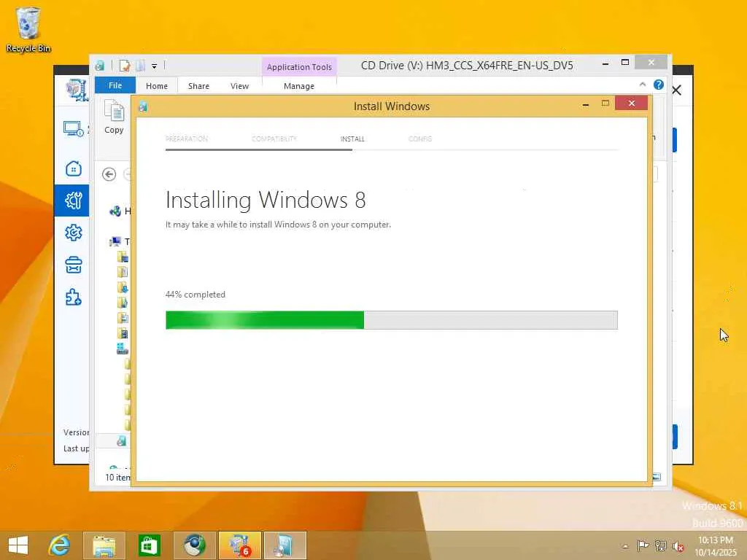The height and width of the screenshot is (560, 747).
Task: Click the 'Installing Windows 8' heading
Action: tap(266, 200)
